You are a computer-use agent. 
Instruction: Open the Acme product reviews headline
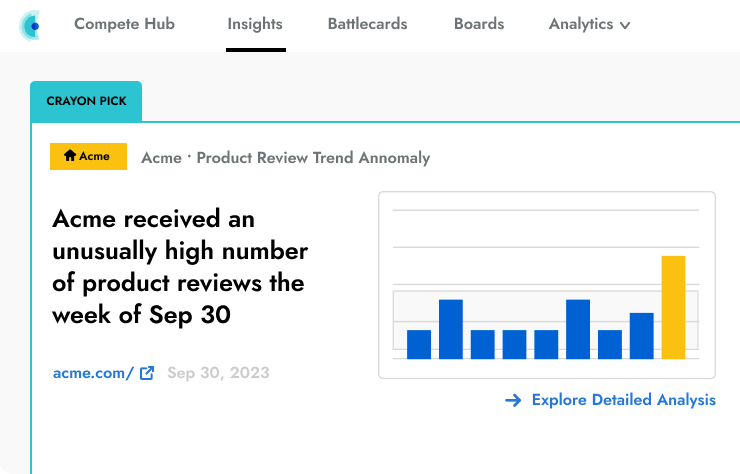(x=180, y=267)
